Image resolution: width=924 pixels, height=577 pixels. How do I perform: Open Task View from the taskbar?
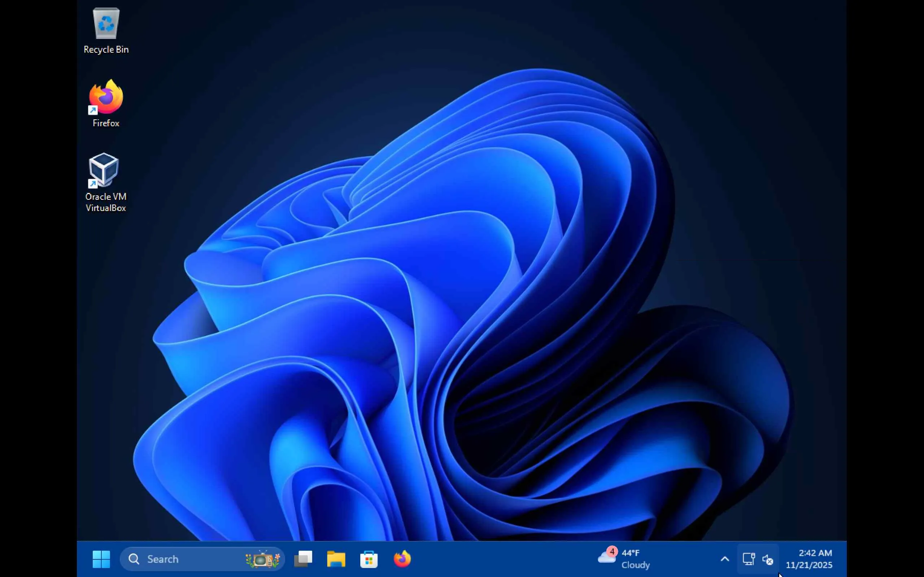click(303, 559)
